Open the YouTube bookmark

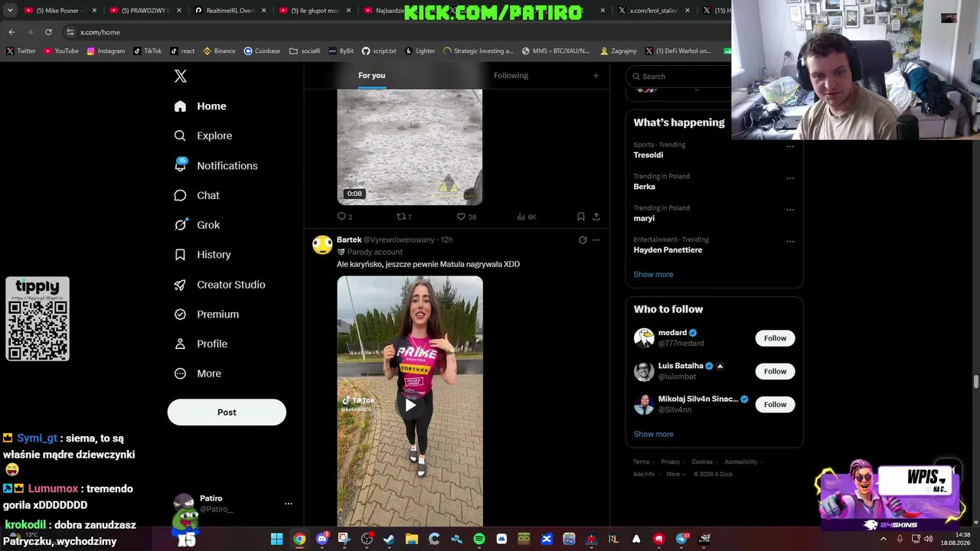click(61, 51)
